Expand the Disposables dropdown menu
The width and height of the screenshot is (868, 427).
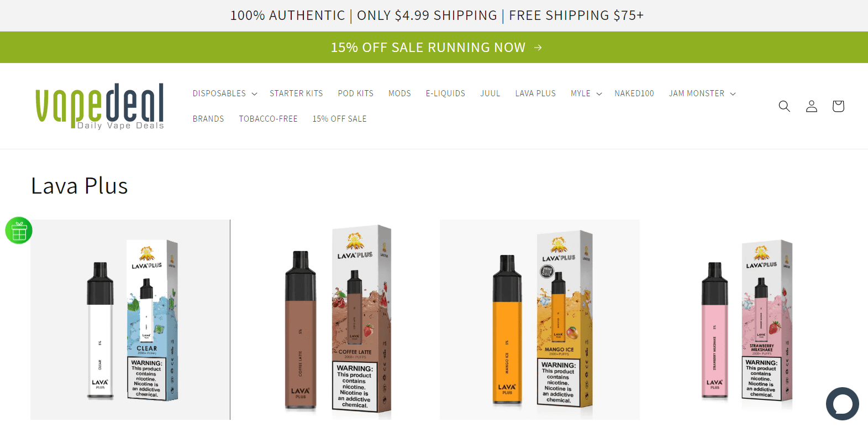(225, 93)
